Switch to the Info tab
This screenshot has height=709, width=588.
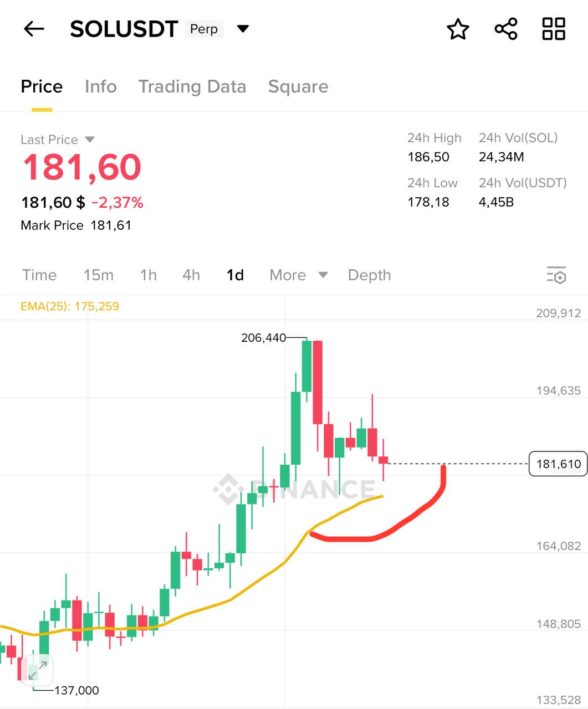(100, 87)
